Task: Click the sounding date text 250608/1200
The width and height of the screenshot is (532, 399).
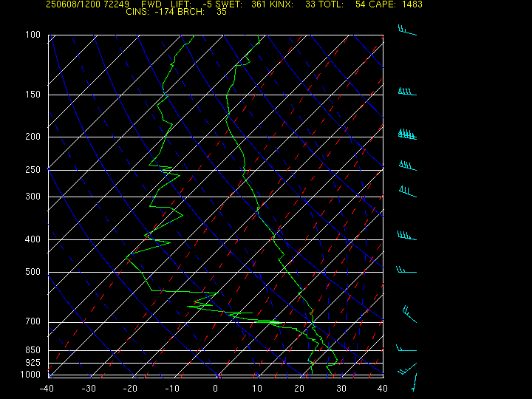Action: pyautogui.click(x=75, y=4)
